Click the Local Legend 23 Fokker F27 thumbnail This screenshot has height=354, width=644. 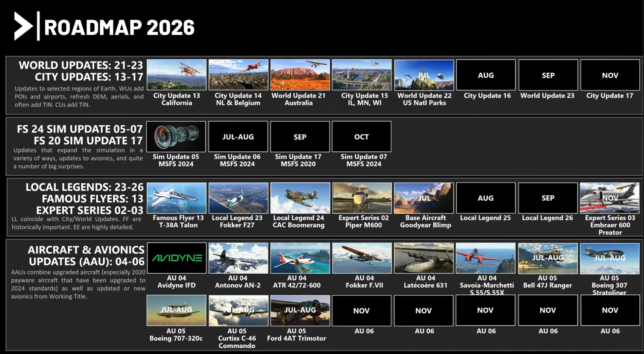239,198
